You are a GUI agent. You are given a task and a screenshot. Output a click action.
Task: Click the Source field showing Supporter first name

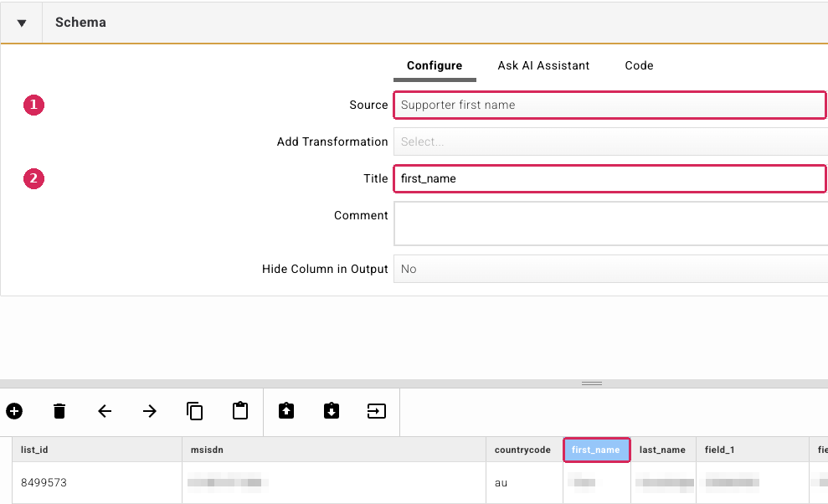610,105
